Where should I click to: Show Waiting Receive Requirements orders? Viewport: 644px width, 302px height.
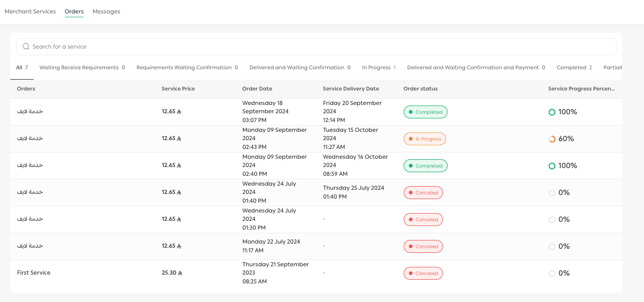click(82, 68)
